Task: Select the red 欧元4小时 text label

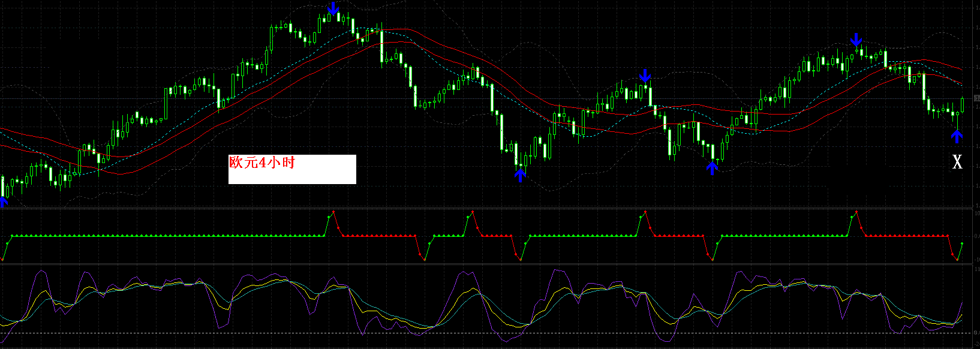Action: coord(262,163)
